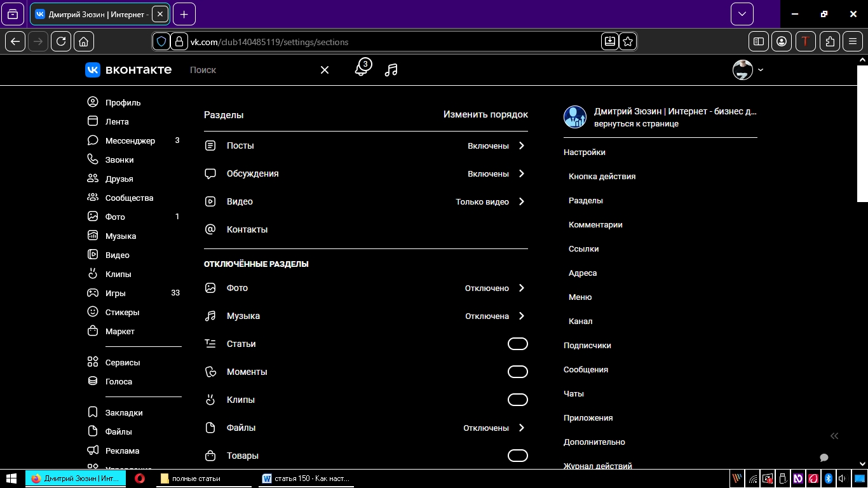Screen dimensions: 868x488
Task: Click the 'Изменить порядок' link
Action: coord(485,115)
